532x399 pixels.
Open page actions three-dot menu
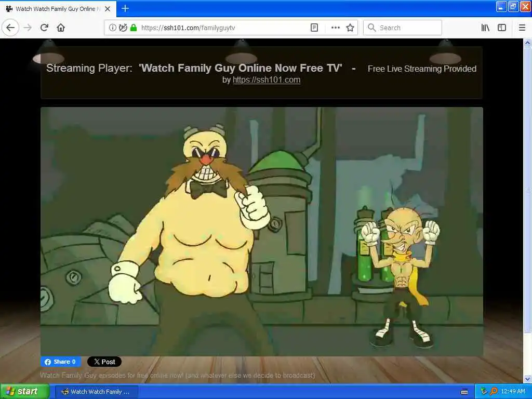click(x=335, y=28)
